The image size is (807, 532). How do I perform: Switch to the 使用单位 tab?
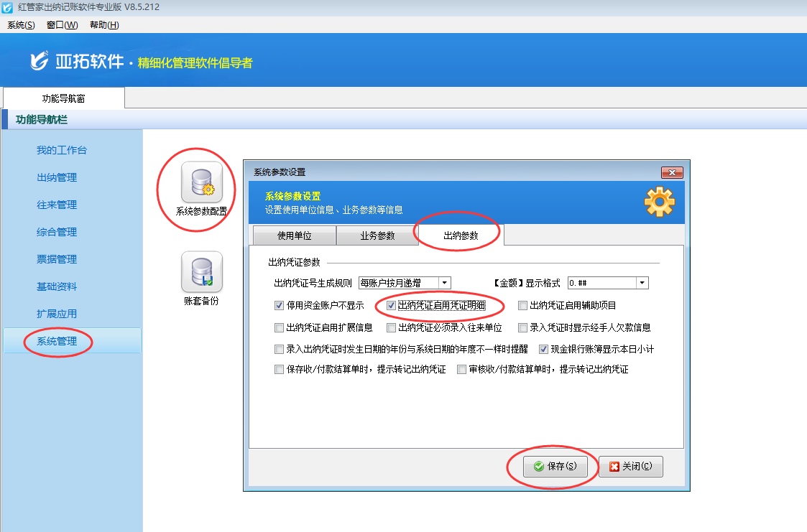coord(295,235)
